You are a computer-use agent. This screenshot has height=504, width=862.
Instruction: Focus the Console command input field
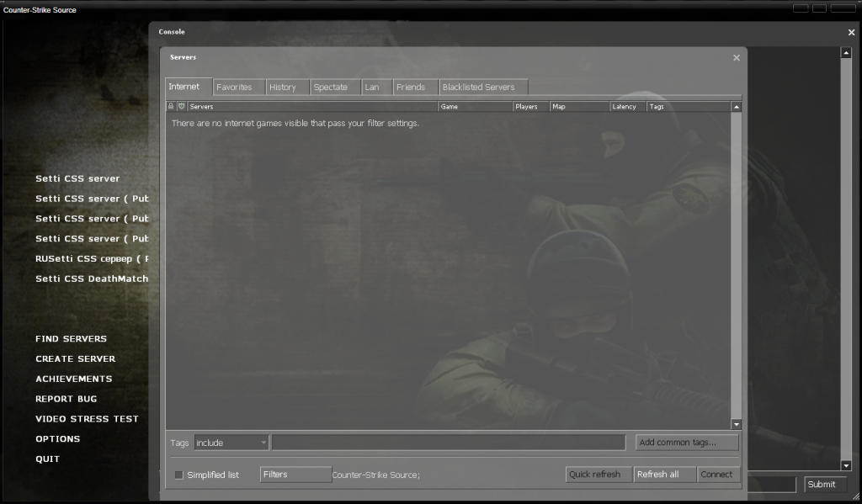[x=771, y=484]
